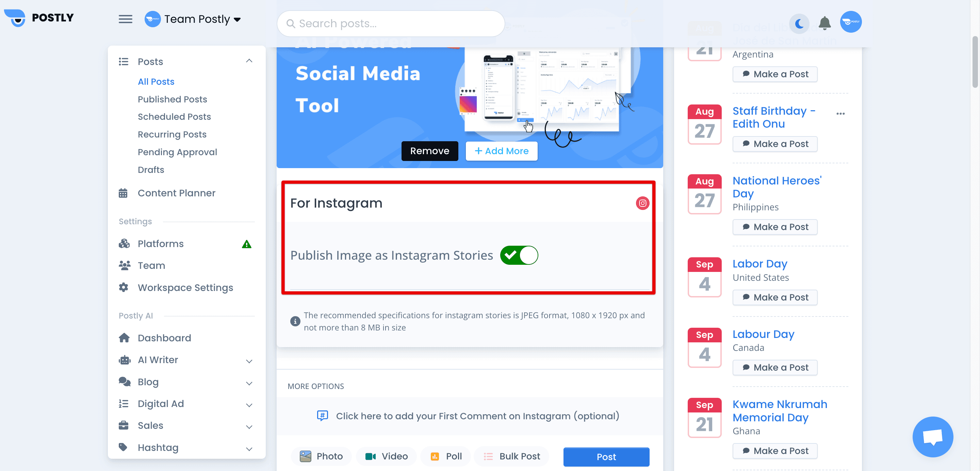Click the Platforms warning triangle icon
Screen dimensions: 980x471
coord(246,244)
